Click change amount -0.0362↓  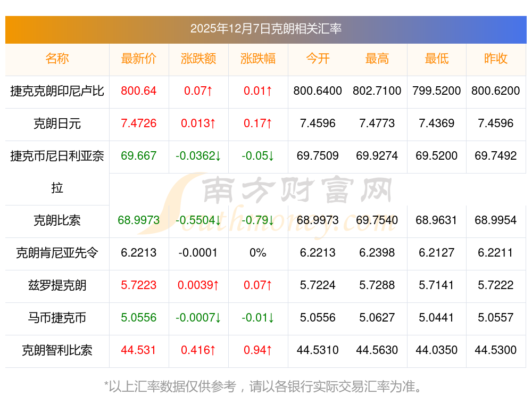click(x=198, y=156)
